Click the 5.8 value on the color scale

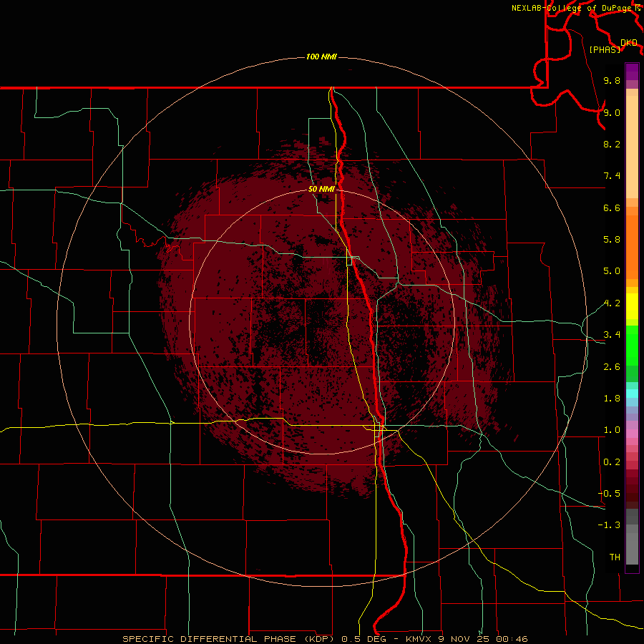(x=612, y=240)
